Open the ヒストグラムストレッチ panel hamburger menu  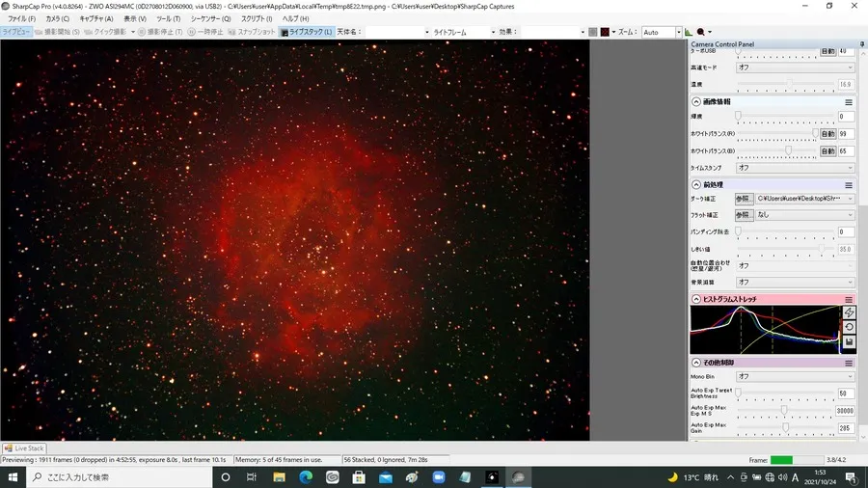[849, 299]
